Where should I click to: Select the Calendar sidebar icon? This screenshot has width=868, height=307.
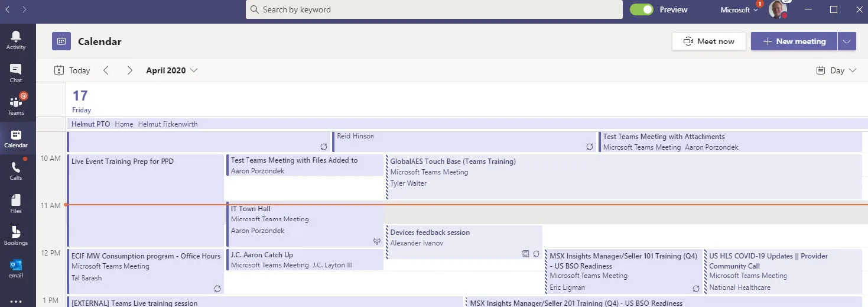point(16,138)
